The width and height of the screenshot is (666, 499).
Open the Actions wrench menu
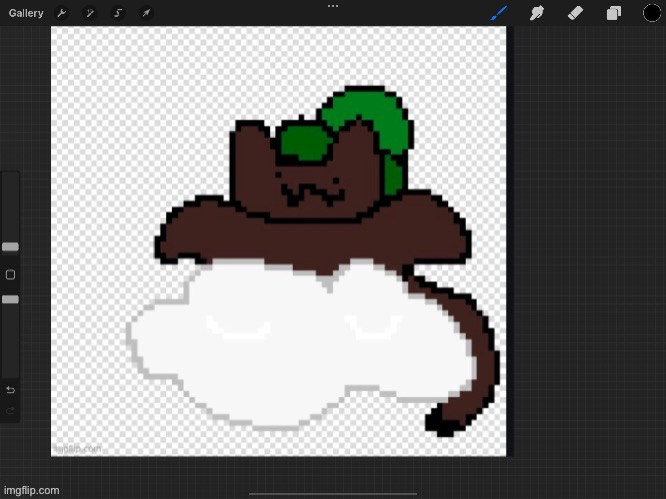[x=62, y=13]
